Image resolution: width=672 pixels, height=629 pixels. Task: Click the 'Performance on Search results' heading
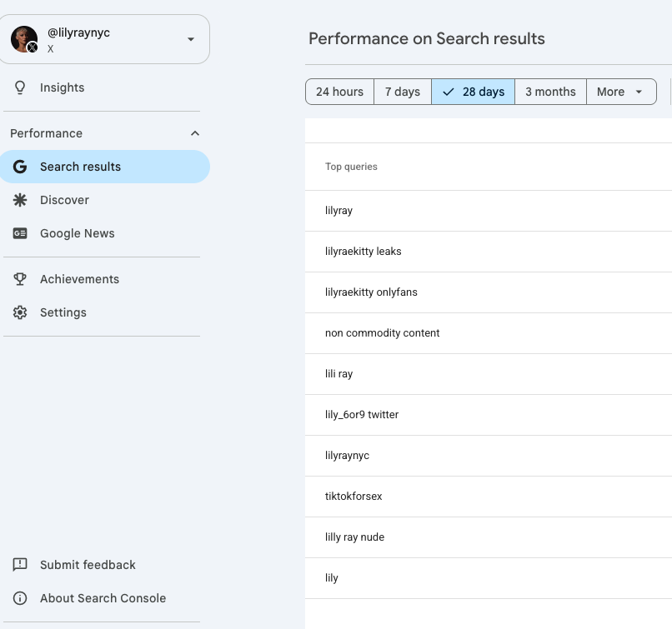coord(426,38)
